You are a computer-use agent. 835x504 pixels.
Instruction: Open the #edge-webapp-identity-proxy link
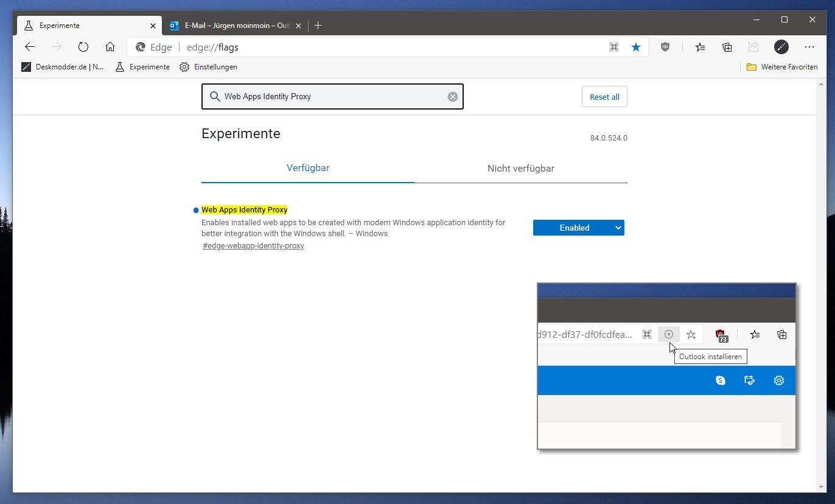click(x=253, y=246)
